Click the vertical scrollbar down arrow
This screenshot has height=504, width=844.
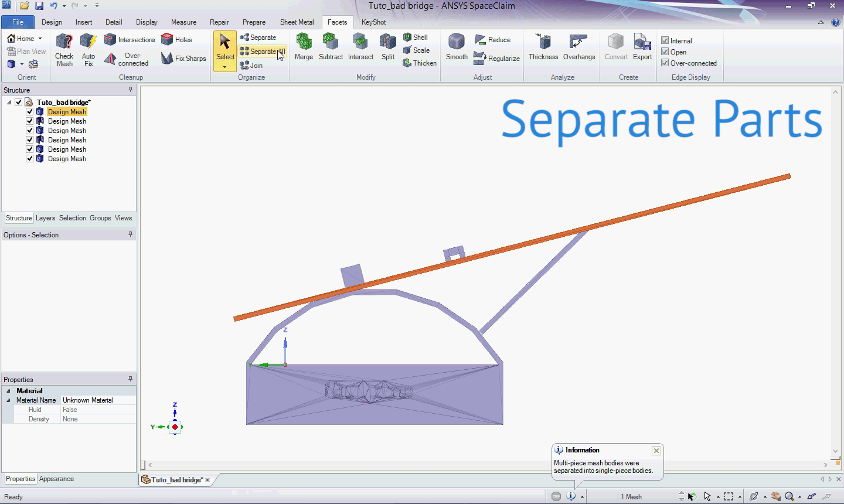pos(836,451)
